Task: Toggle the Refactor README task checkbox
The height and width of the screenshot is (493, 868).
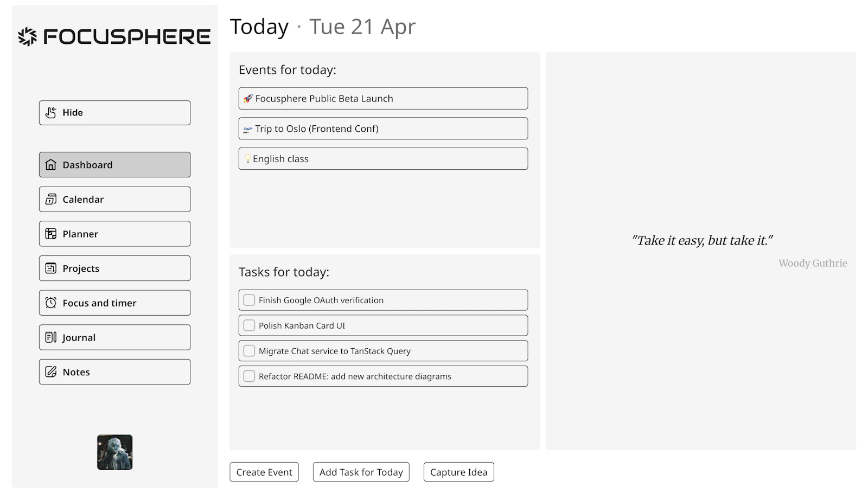Action: point(249,376)
